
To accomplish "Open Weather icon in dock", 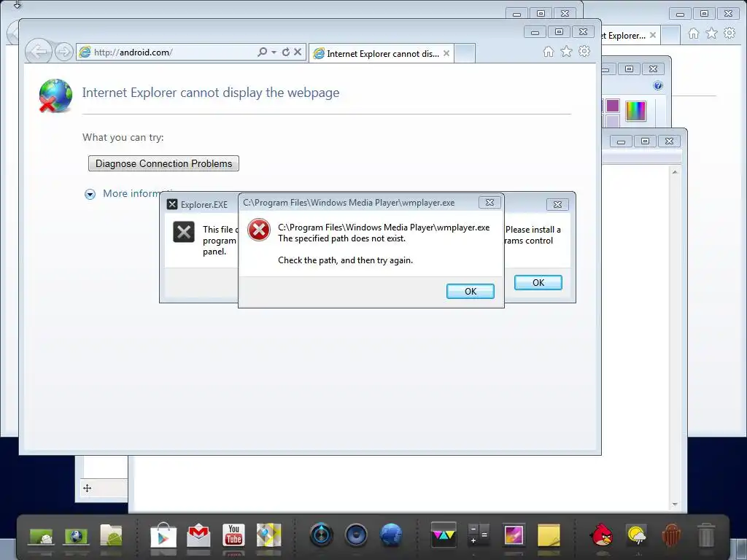I will pyautogui.click(x=636, y=535).
